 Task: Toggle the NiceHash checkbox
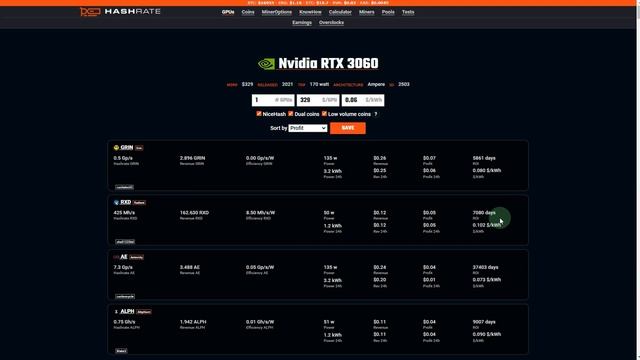click(x=259, y=113)
